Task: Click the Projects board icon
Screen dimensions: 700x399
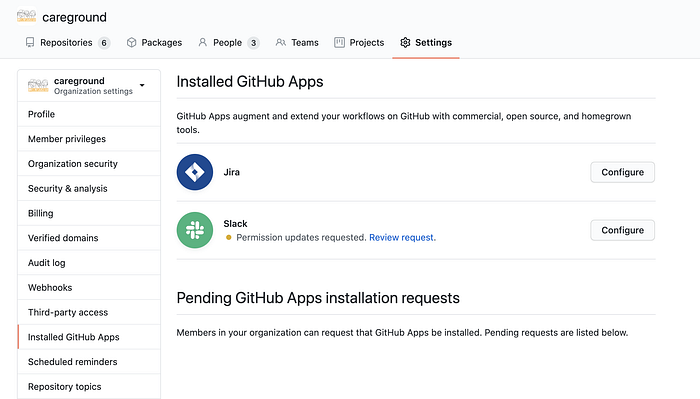Action: (339, 42)
